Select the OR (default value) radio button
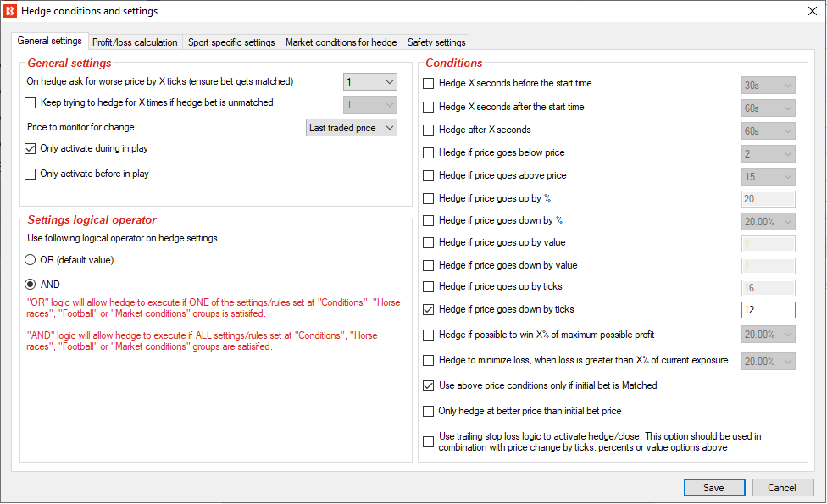This screenshot has width=827, height=504. tap(30, 260)
